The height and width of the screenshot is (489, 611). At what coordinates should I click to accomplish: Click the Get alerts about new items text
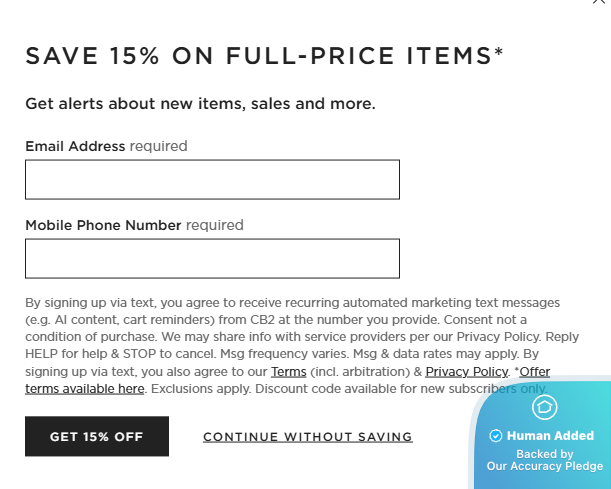[200, 103]
